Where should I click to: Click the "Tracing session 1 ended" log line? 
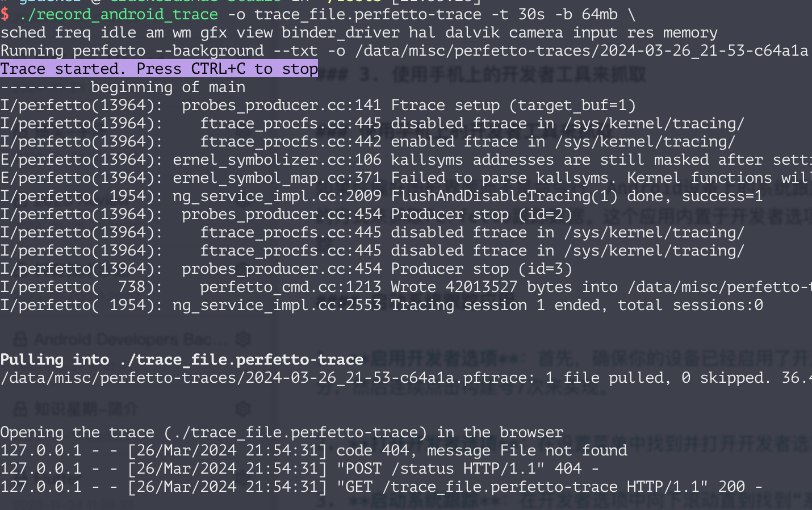[576, 305]
